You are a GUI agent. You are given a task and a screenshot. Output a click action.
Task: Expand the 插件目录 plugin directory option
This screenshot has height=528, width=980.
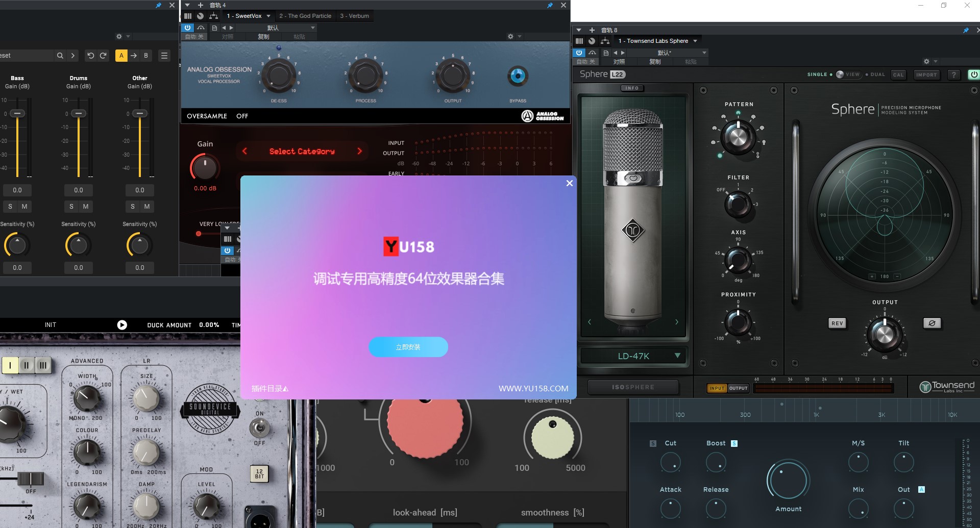(x=270, y=389)
